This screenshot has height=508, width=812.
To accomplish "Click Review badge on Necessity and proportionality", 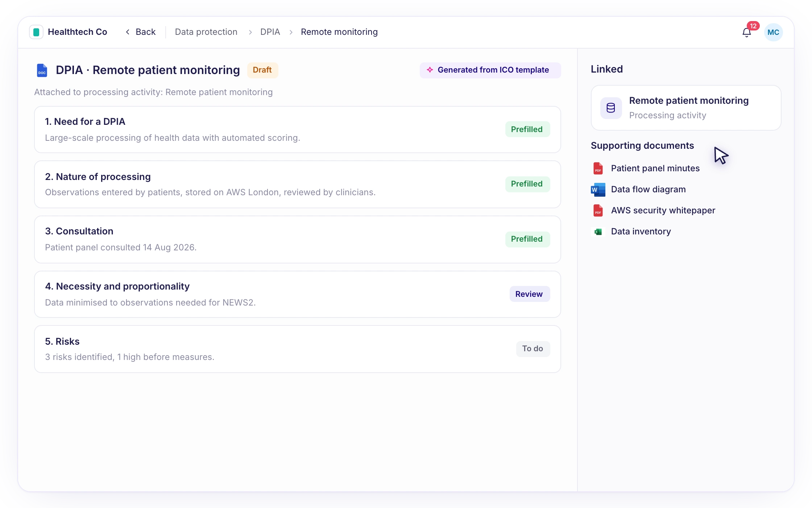I will pyautogui.click(x=530, y=294).
